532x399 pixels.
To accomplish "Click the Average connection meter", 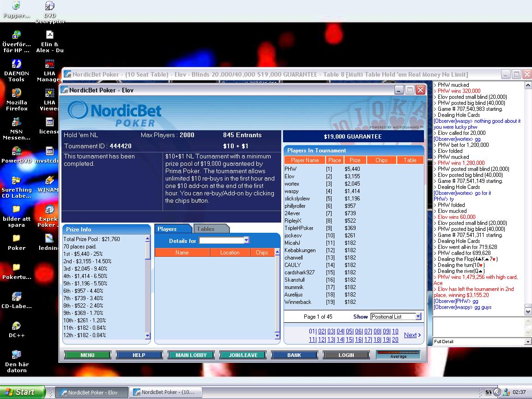I will [x=399, y=355].
